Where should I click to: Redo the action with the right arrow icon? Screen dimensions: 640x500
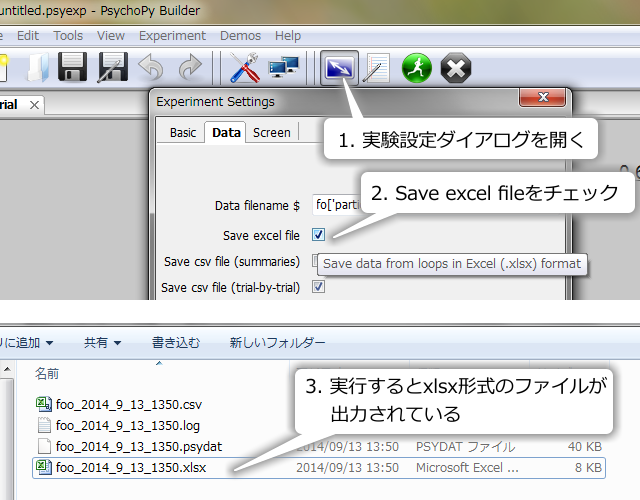point(190,67)
